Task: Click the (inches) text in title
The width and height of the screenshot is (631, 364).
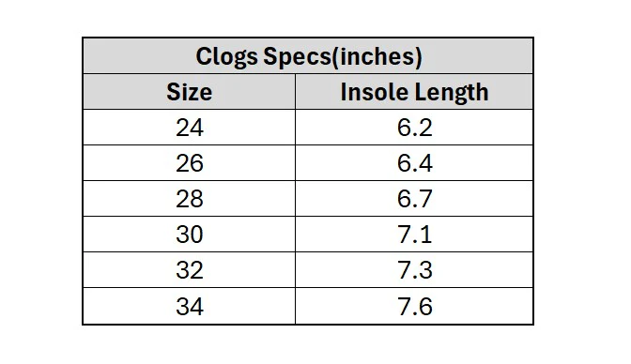Action: pyautogui.click(x=377, y=56)
